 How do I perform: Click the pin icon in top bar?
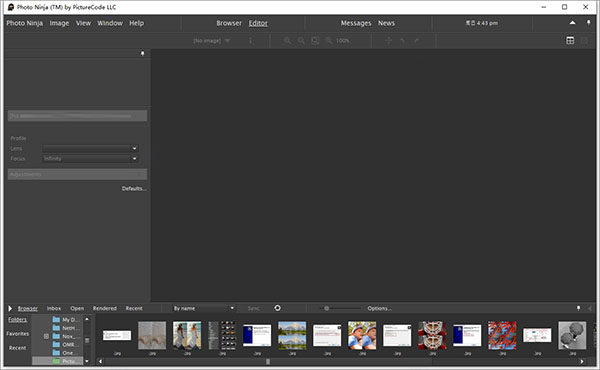pos(589,23)
